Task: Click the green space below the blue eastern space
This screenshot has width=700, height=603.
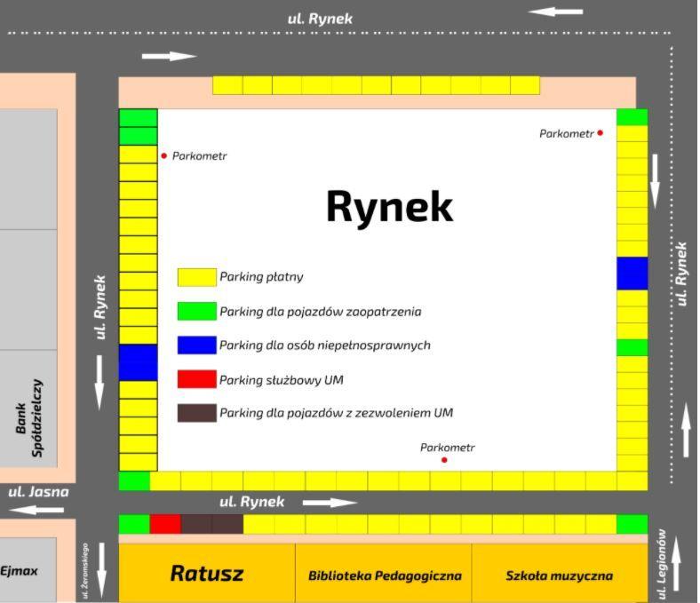Action: (x=632, y=348)
